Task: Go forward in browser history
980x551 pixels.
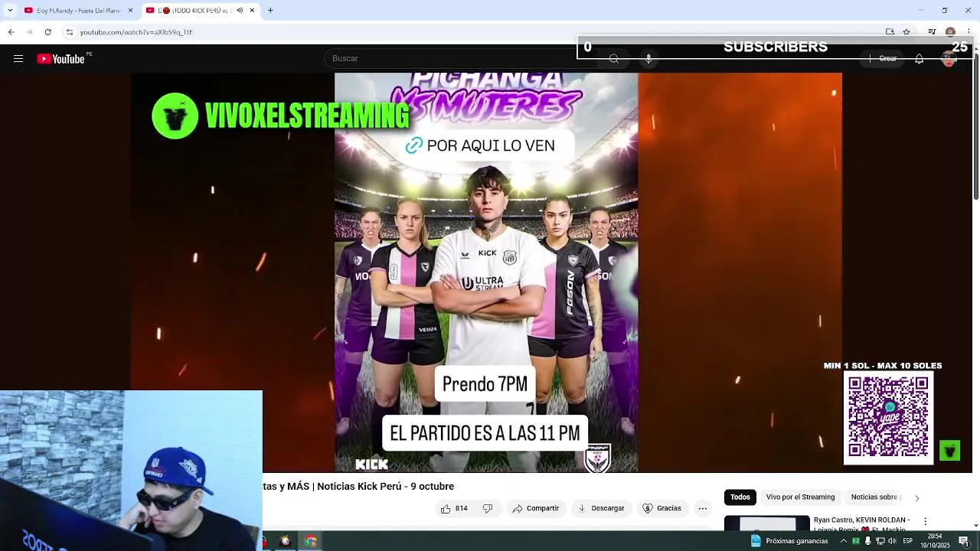Action: pos(29,32)
